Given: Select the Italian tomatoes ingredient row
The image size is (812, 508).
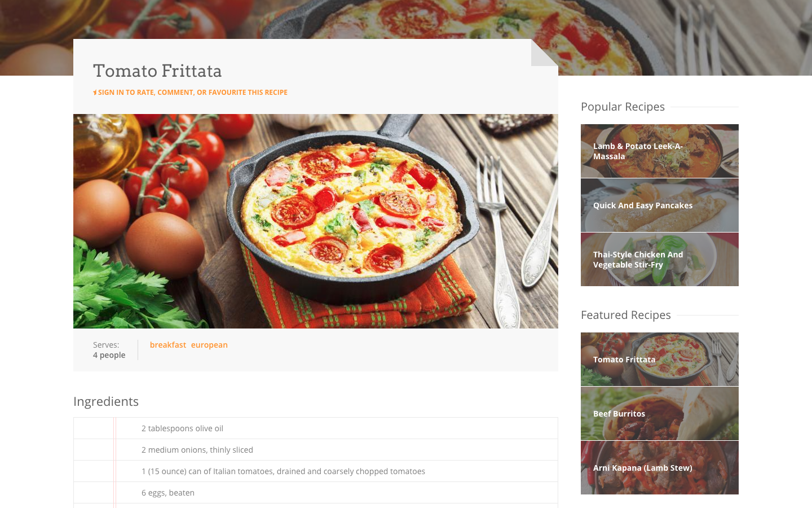Looking at the screenshot, I should click(316, 471).
